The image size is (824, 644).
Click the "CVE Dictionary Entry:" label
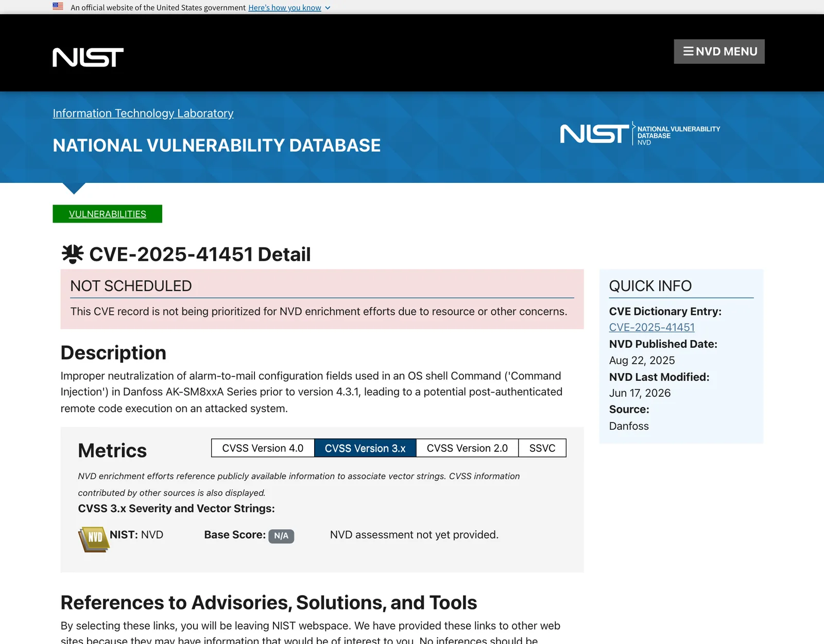[x=665, y=312]
